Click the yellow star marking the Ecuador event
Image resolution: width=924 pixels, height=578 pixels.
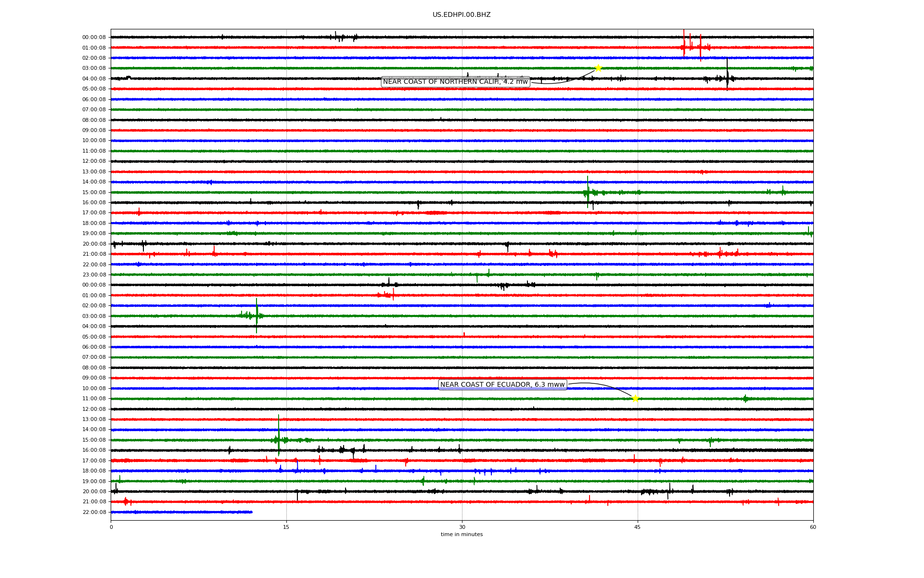click(635, 398)
